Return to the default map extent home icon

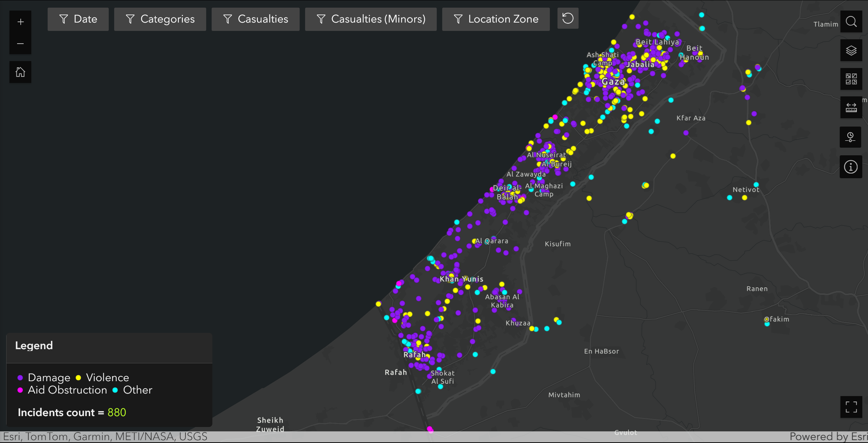coord(20,72)
